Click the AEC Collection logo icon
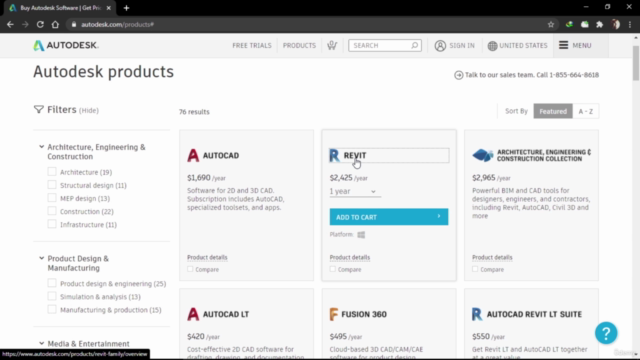Screen dimensions: 640x360 point(483,155)
